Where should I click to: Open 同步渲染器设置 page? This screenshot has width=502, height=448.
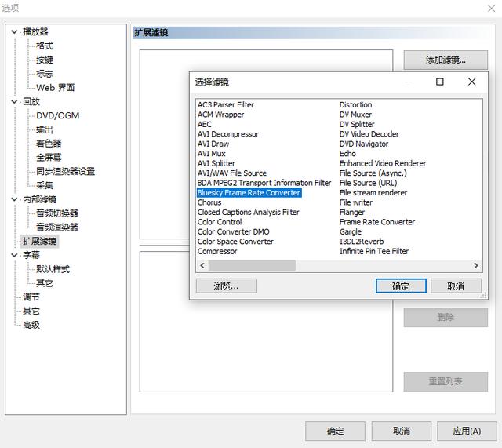[65, 171]
